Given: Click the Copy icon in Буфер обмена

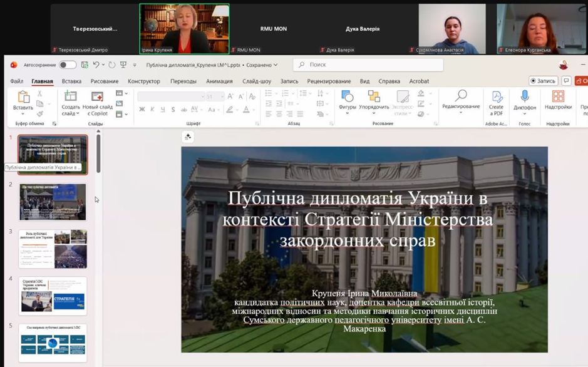Looking at the screenshot, I should pyautogui.click(x=39, y=103).
